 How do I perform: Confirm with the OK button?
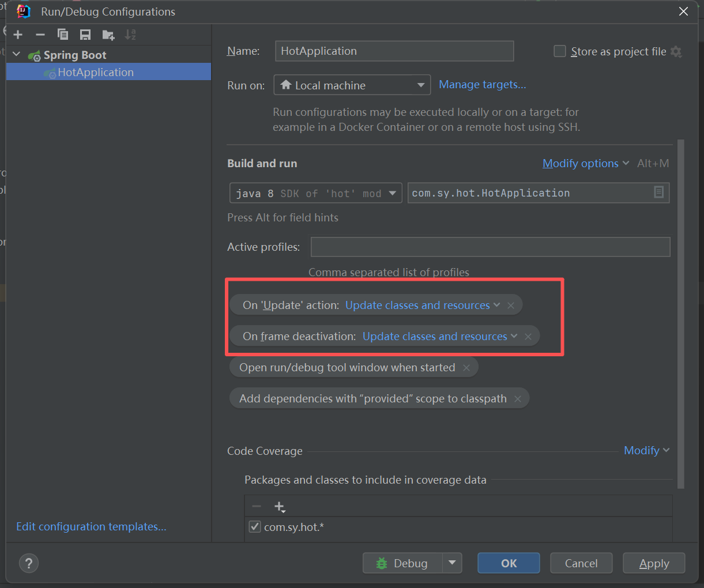[x=509, y=563]
